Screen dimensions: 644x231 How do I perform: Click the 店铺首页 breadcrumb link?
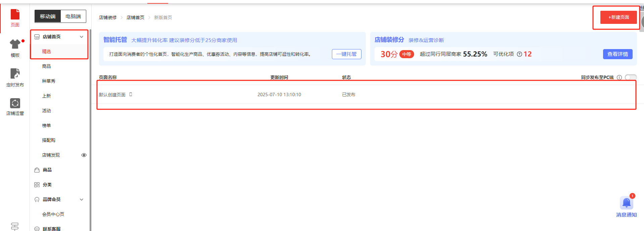[x=135, y=17]
